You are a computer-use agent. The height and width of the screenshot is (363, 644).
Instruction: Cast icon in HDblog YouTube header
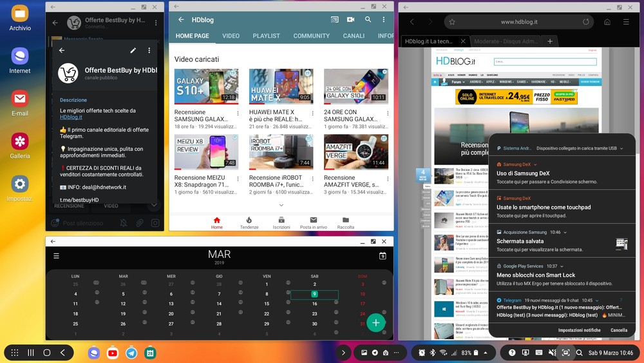pos(335,19)
